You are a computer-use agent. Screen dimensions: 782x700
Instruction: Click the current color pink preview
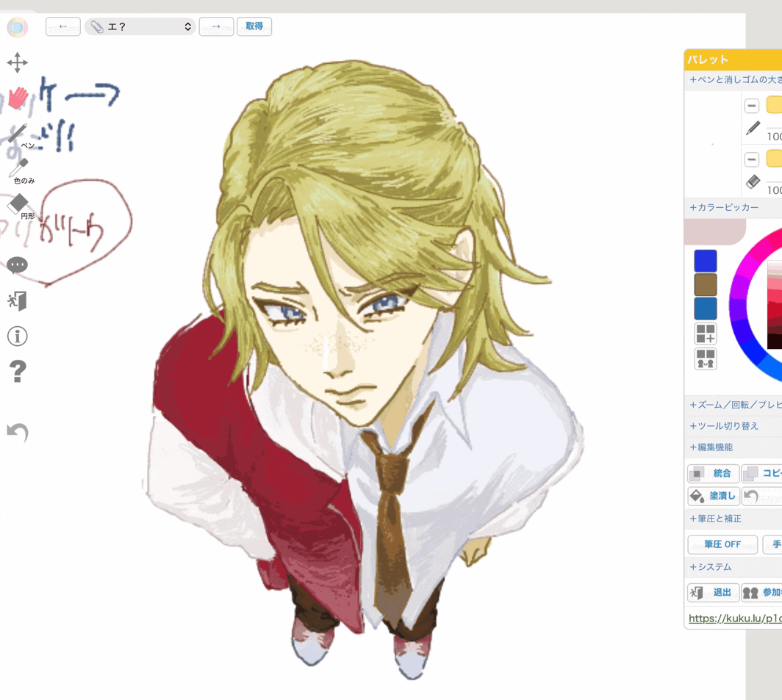point(715,232)
